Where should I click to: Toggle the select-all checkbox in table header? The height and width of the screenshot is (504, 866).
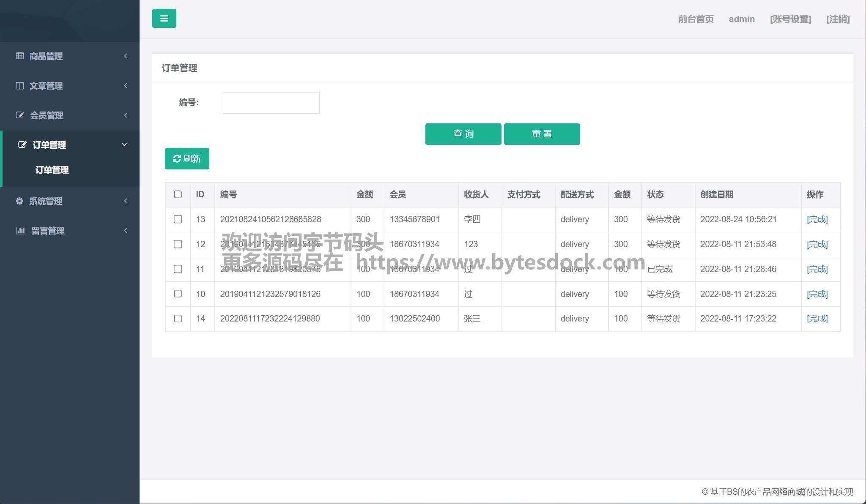click(178, 194)
